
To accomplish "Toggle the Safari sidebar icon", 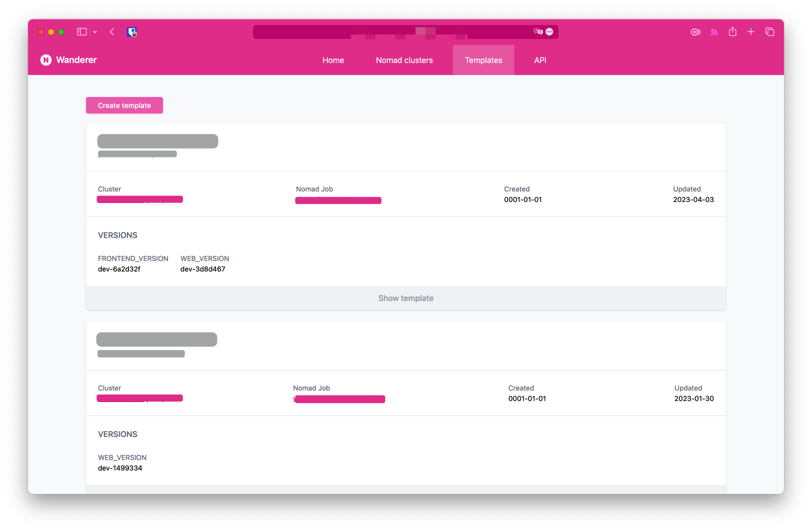I will (x=82, y=32).
